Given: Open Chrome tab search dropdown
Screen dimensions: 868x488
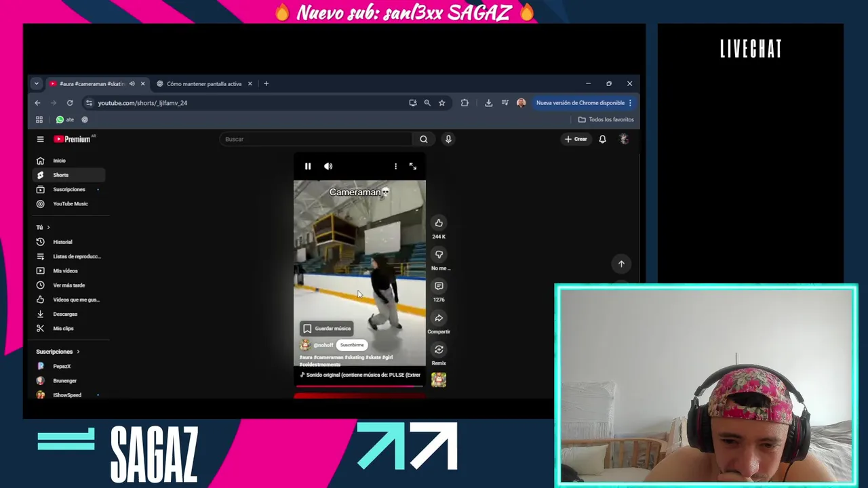Looking at the screenshot, I should click(x=36, y=84).
